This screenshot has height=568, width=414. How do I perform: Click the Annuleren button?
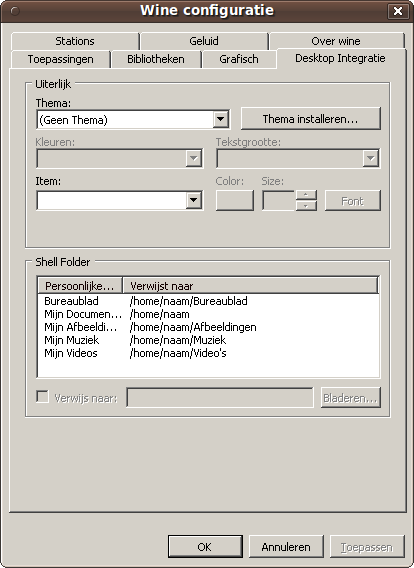click(x=286, y=547)
